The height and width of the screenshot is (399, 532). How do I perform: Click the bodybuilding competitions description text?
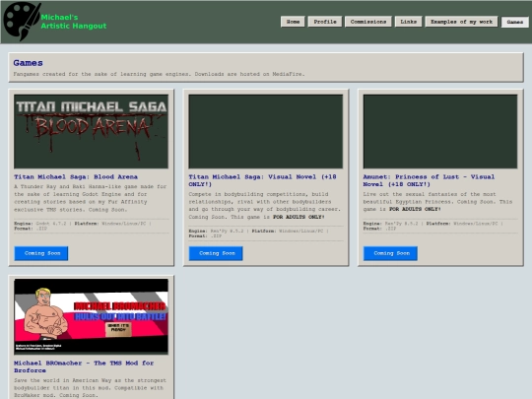pyautogui.click(x=264, y=206)
